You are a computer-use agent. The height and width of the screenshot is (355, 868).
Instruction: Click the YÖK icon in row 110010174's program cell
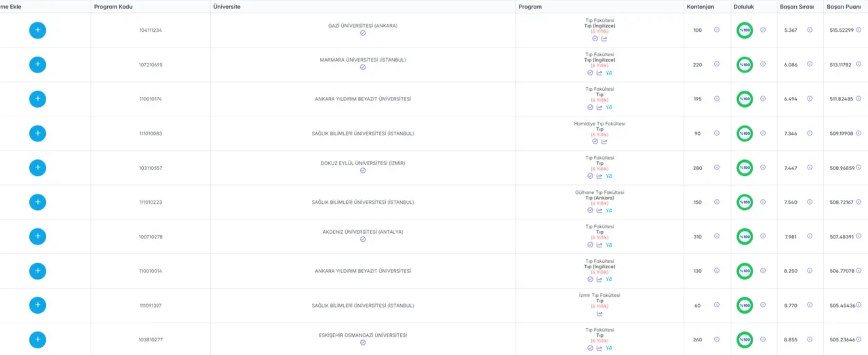tap(609, 107)
